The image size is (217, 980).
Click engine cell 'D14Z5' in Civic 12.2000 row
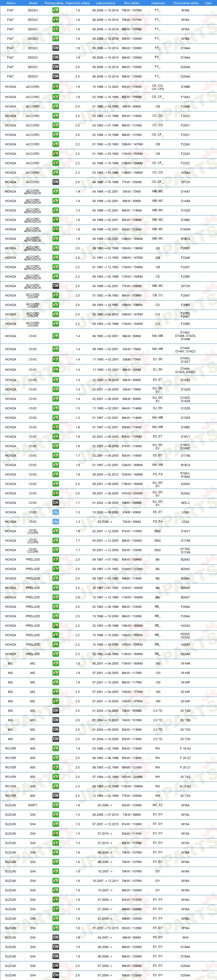tap(185, 380)
